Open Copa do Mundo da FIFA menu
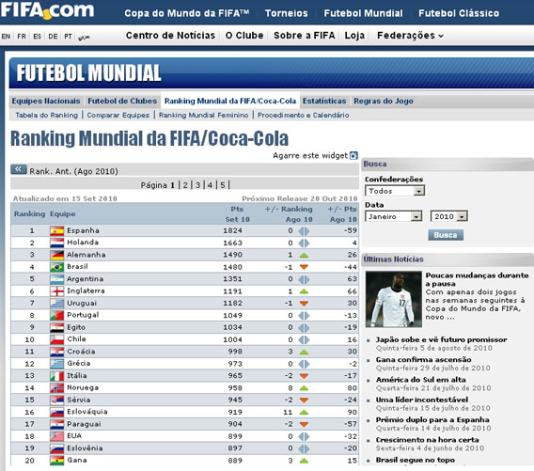The width and height of the screenshot is (534, 471). tap(187, 13)
